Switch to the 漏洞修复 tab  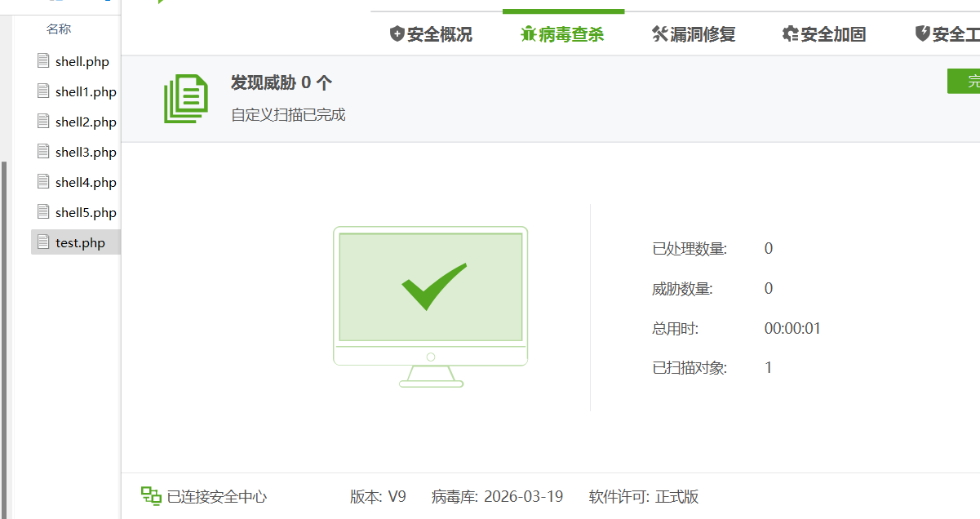(694, 34)
